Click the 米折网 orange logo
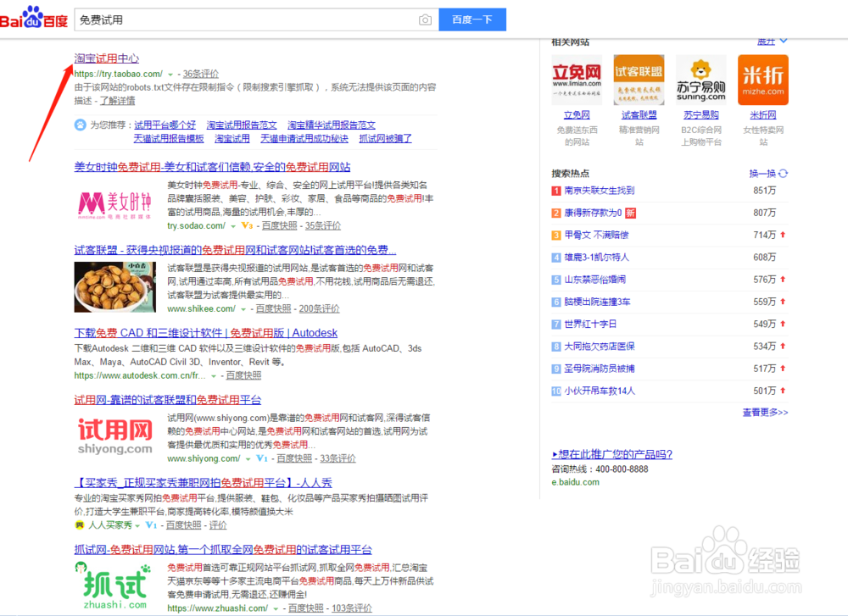 (x=763, y=80)
